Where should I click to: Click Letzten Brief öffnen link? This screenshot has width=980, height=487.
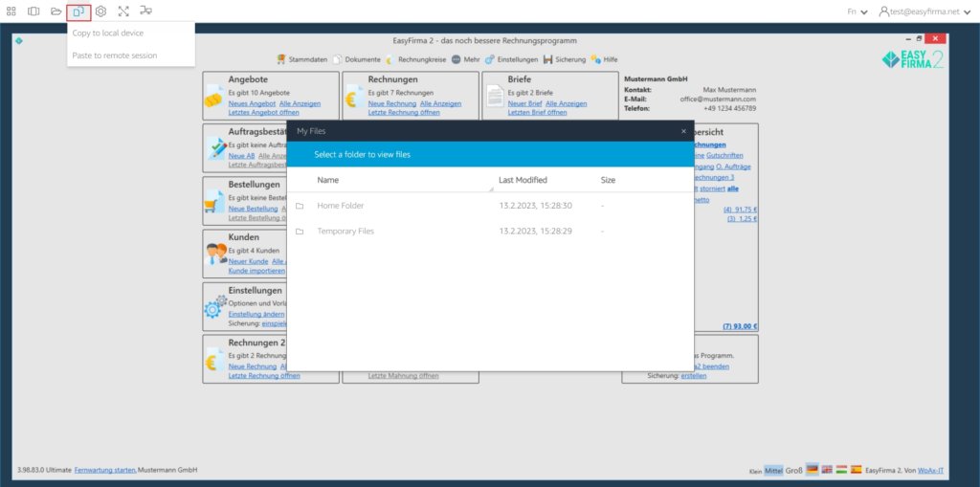[537, 113]
